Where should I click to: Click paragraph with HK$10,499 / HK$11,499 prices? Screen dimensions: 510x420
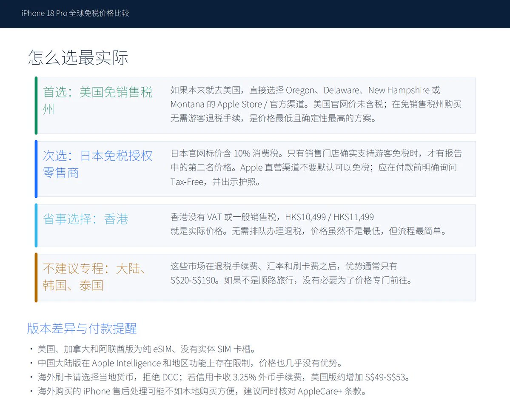coord(309,224)
